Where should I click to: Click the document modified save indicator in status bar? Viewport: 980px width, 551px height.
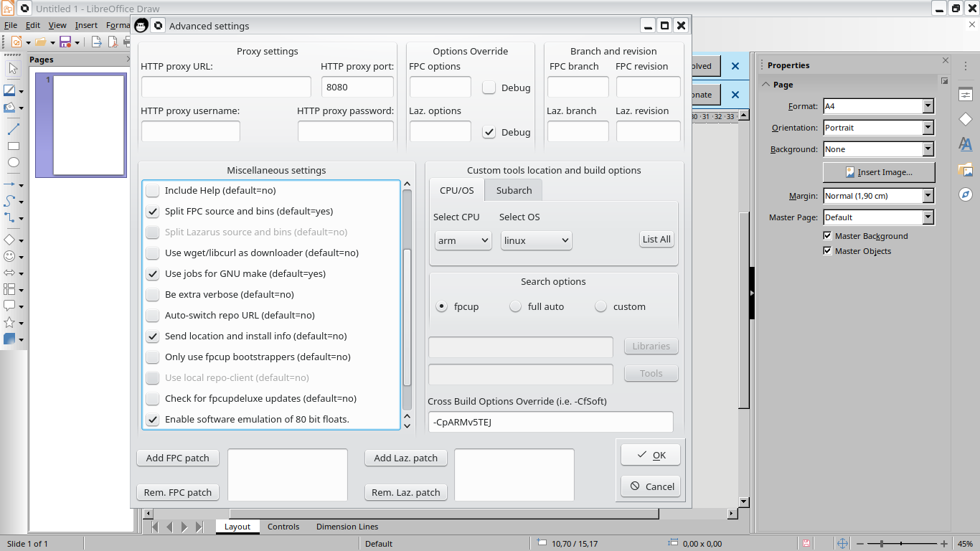[806, 544]
